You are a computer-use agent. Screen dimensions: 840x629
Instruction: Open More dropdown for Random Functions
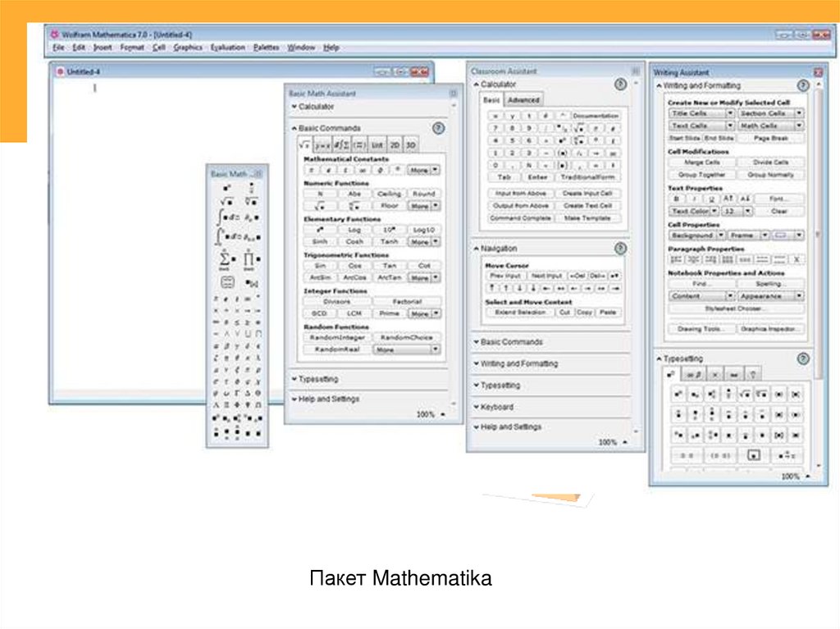click(x=407, y=349)
